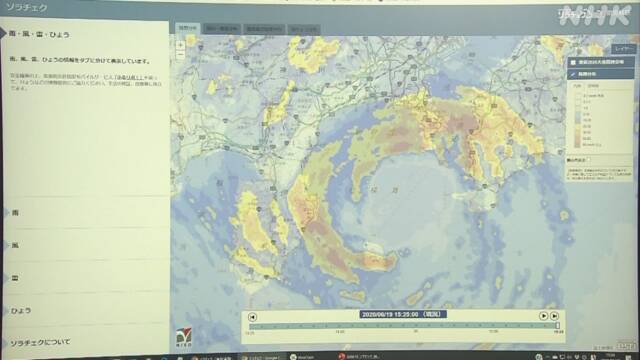Switch to the second map tab

(x=221, y=29)
